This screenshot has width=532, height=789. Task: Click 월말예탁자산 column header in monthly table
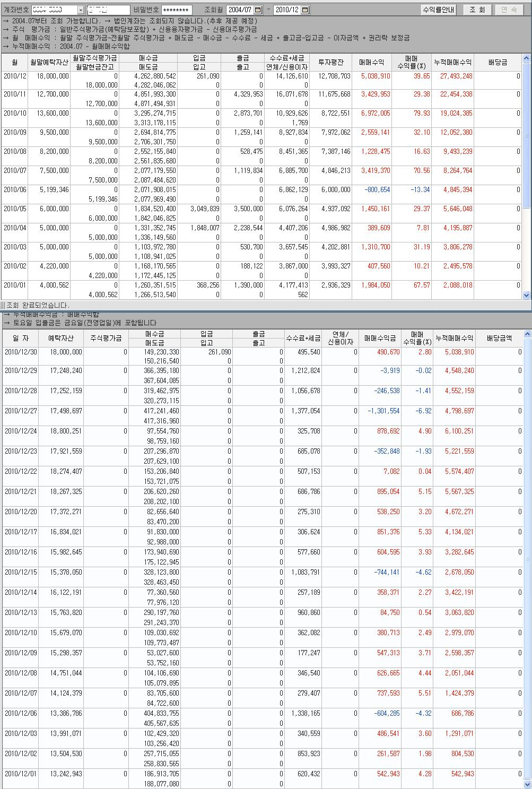coord(49,63)
